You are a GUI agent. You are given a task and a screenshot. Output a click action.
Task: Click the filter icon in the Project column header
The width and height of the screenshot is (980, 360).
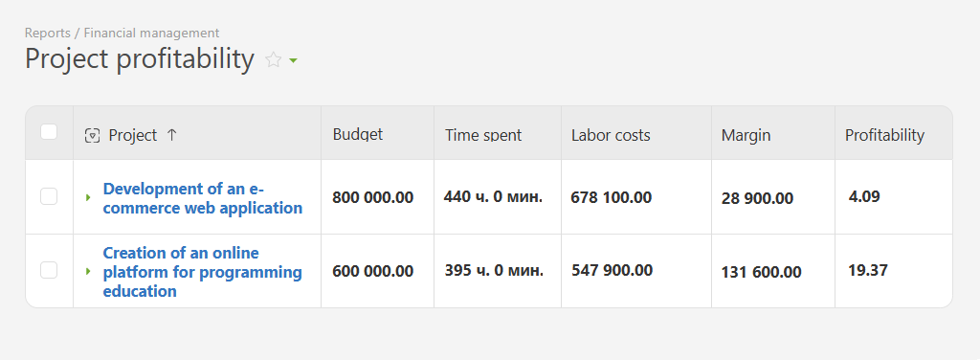[92, 135]
